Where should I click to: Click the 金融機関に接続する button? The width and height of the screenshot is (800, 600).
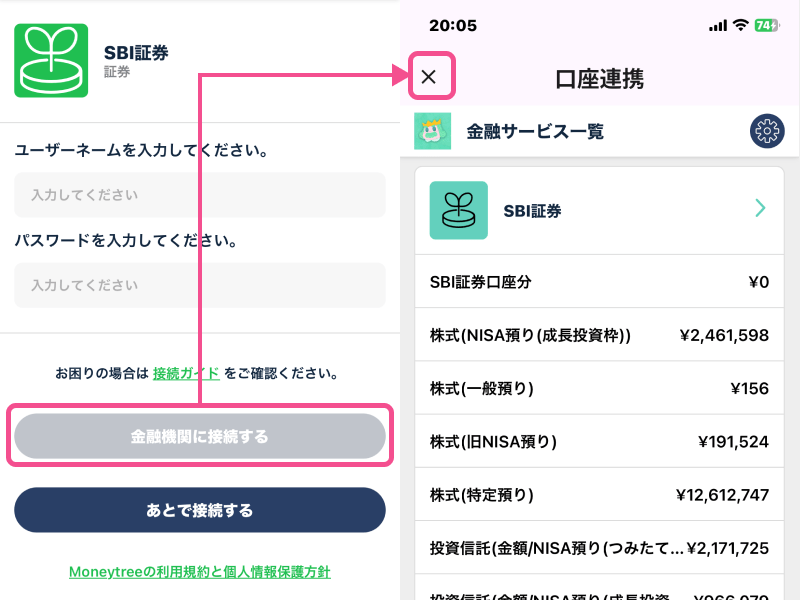[199, 436]
